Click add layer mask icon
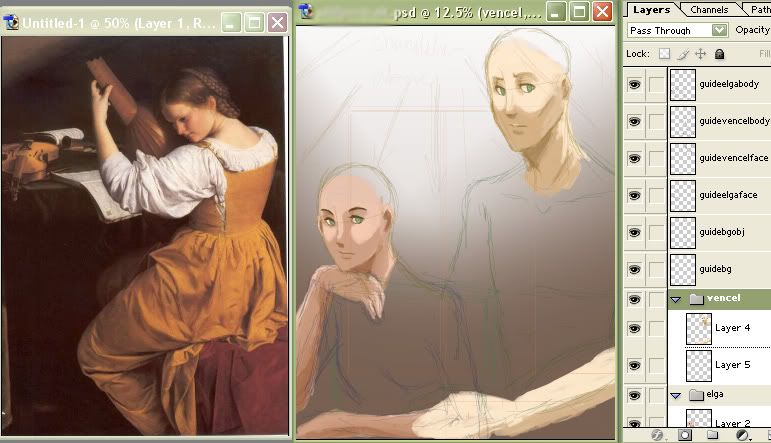 point(685,435)
